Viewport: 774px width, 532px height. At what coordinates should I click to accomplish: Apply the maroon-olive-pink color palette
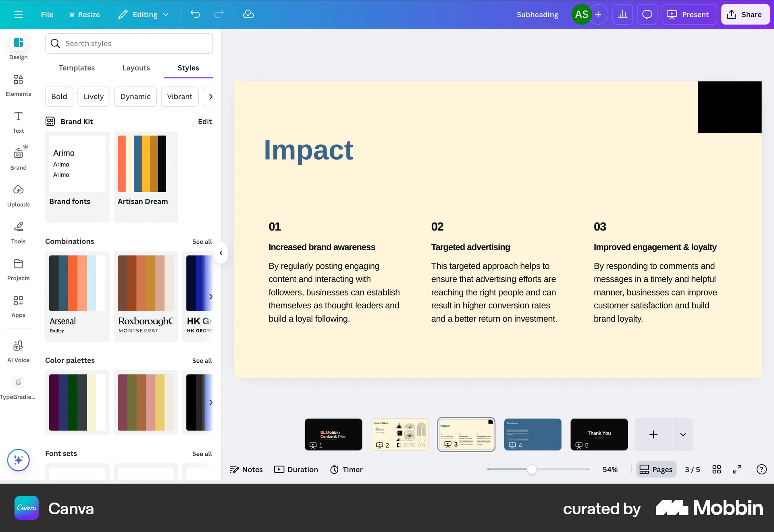point(146,402)
